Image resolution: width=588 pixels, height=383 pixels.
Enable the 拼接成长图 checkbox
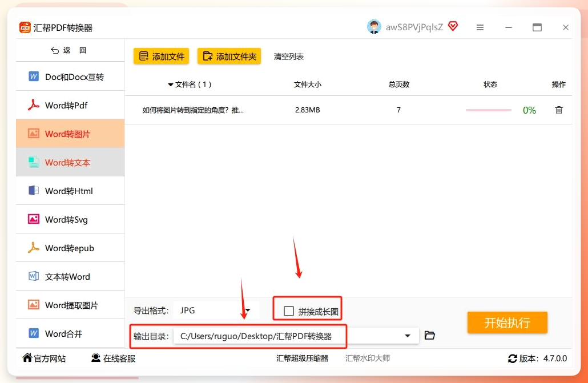point(289,311)
